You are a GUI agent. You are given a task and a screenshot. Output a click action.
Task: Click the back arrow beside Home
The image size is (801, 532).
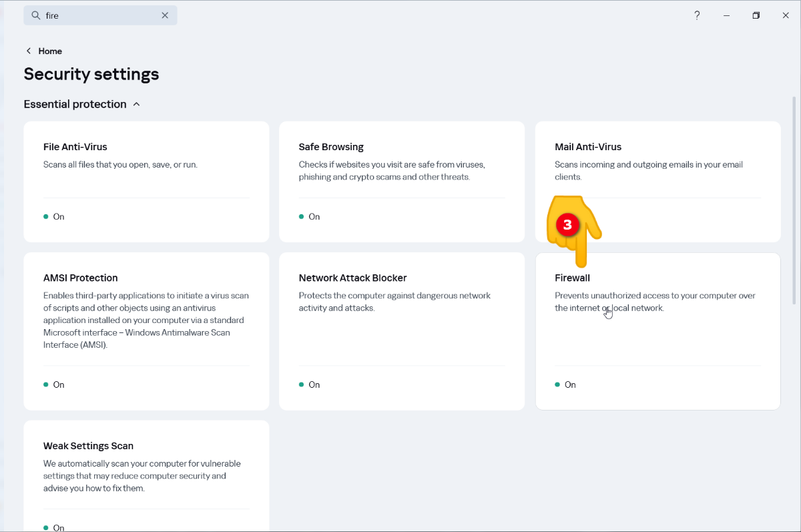29,51
